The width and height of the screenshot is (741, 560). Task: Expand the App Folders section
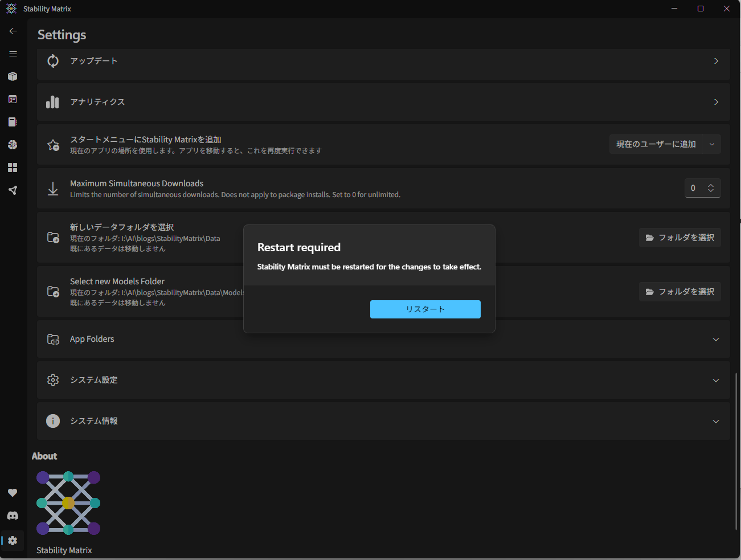pyautogui.click(x=716, y=340)
